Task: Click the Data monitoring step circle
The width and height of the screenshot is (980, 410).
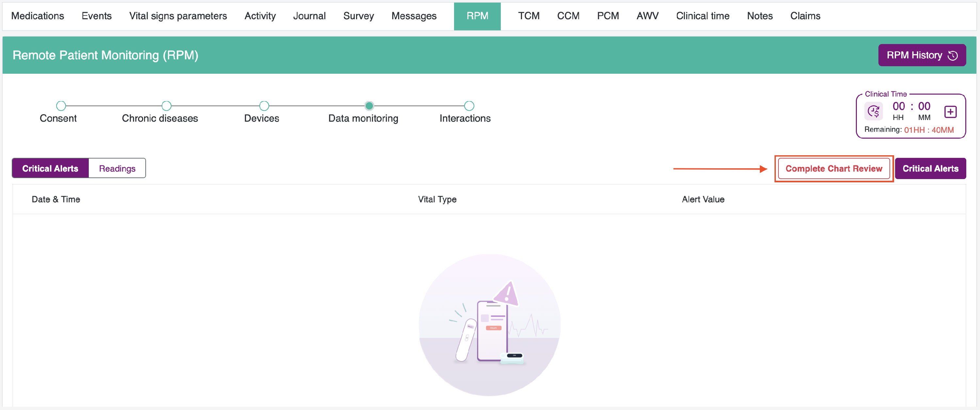Action: (x=369, y=106)
